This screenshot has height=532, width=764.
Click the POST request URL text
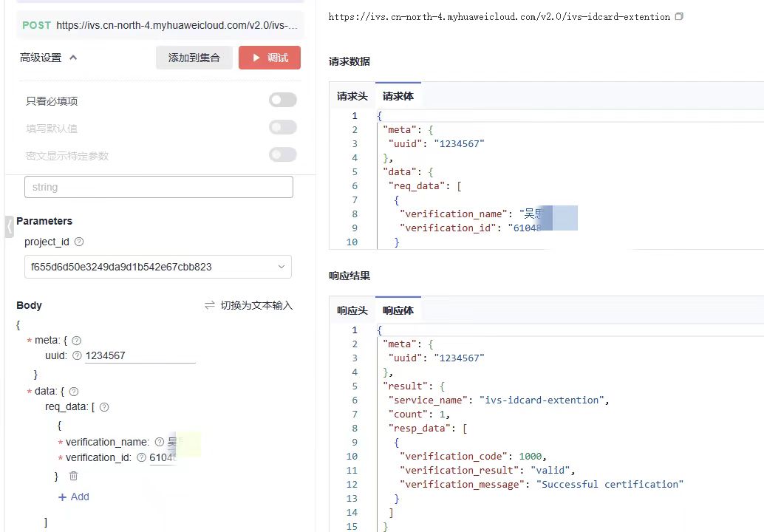[177, 25]
